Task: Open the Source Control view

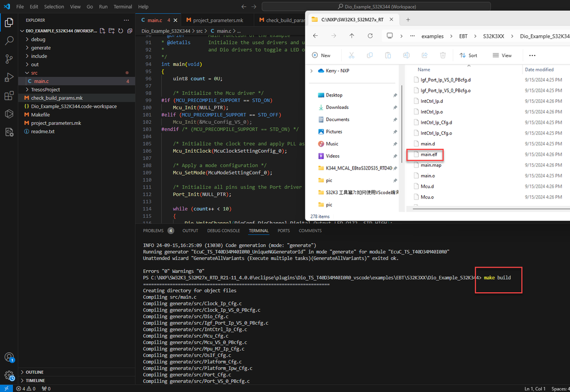Action: coord(9,59)
